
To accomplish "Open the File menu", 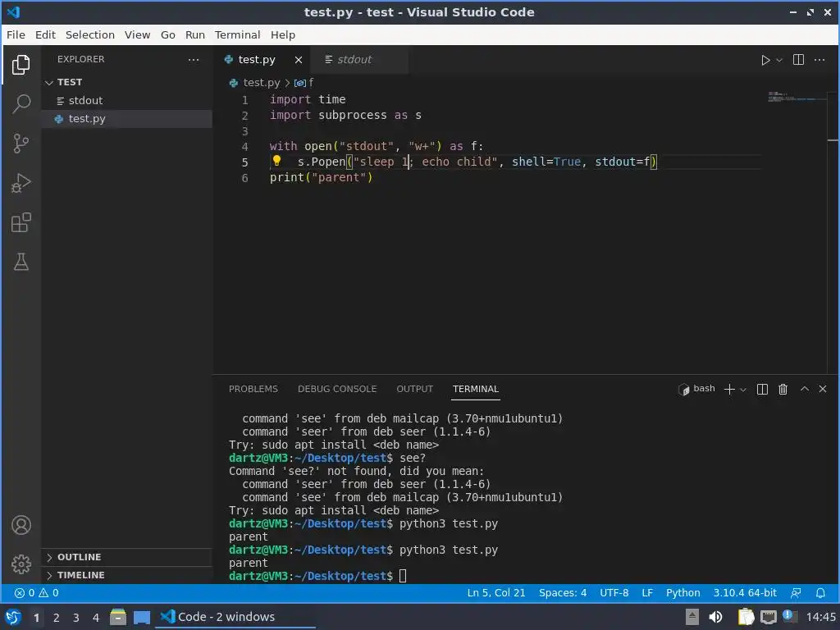I will [16, 34].
